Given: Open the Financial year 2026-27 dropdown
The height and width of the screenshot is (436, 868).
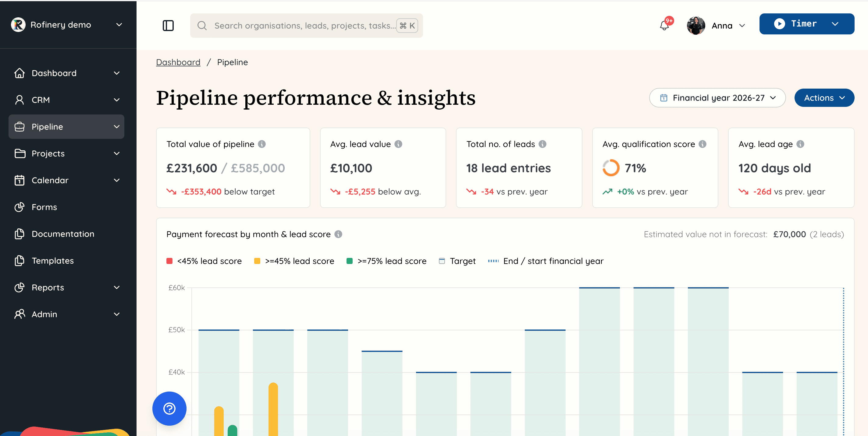Looking at the screenshot, I should click(717, 98).
